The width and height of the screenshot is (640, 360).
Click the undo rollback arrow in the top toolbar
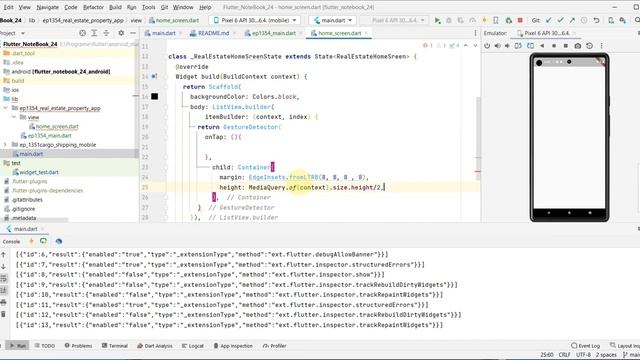point(596,20)
